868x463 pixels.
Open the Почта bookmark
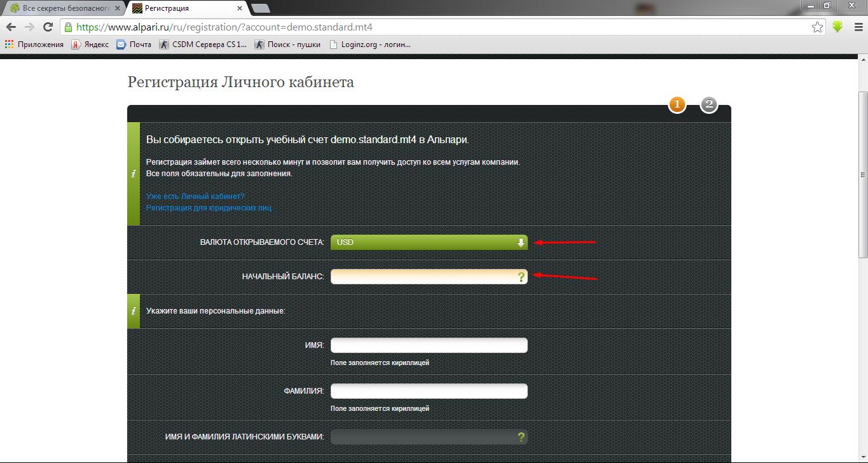pos(134,45)
